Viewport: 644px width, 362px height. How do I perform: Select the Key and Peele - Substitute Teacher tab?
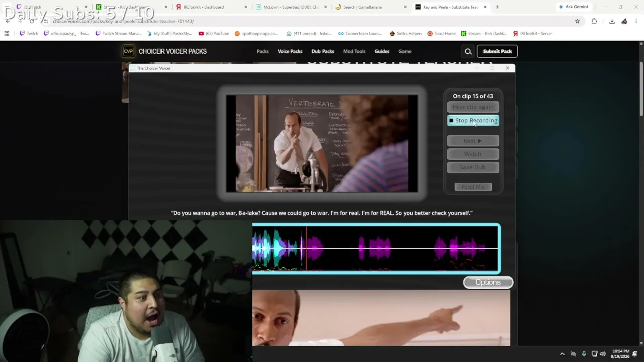451,7
